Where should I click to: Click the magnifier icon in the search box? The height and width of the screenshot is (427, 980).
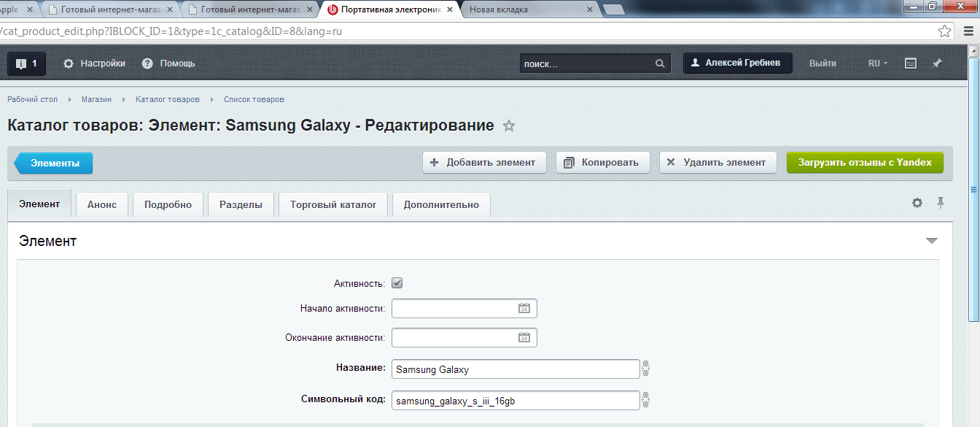click(660, 64)
